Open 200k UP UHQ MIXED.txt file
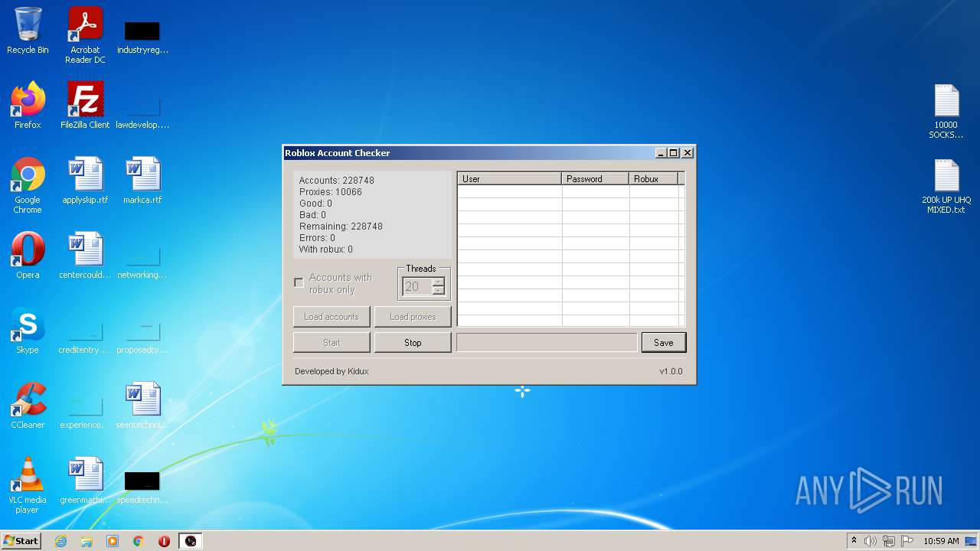980x551 pixels. (946, 186)
